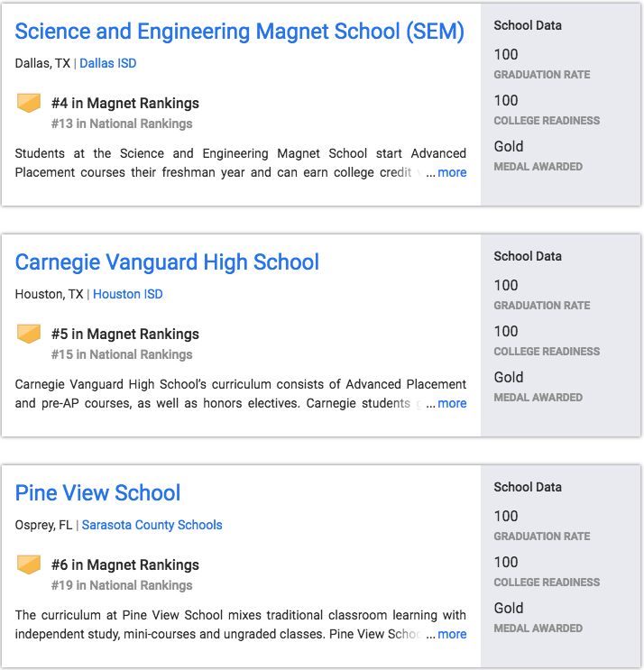Screen dimensions: 644x670
Task: Click #15 in National Rankings text
Action: point(122,354)
